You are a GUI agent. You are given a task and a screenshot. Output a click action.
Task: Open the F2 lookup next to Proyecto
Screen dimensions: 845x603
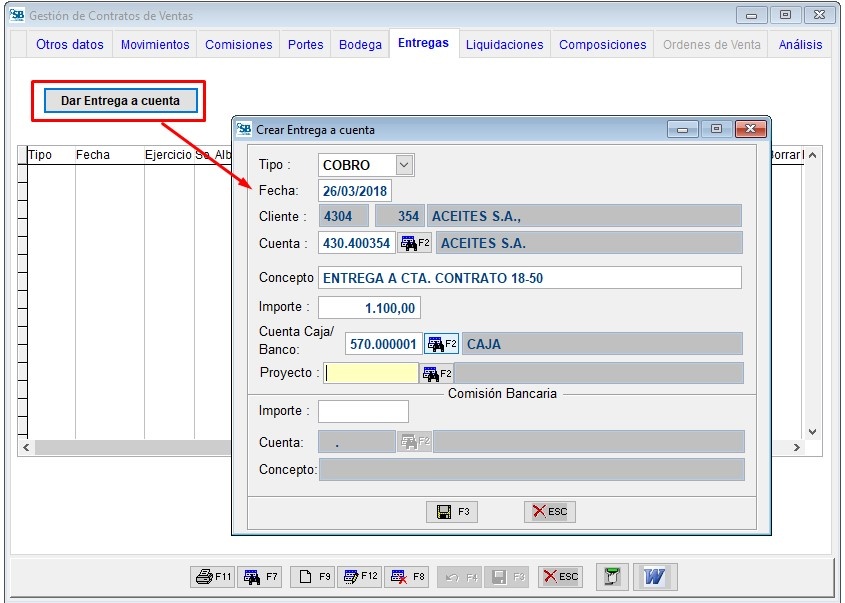point(437,371)
